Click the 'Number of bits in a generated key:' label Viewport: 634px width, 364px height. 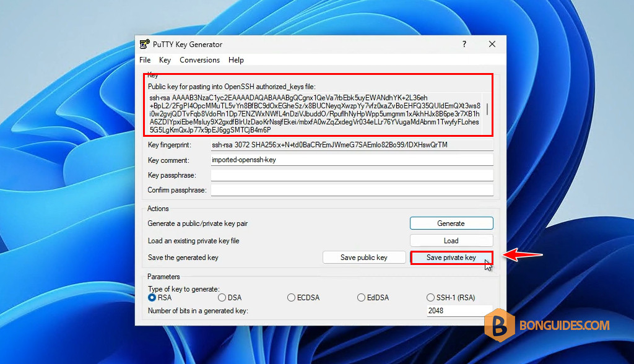(198, 311)
